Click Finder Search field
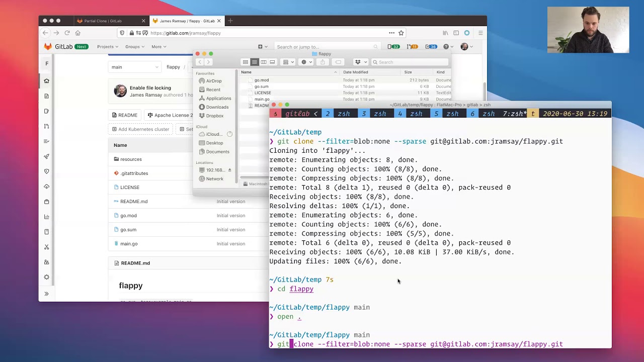 tap(410, 62)
